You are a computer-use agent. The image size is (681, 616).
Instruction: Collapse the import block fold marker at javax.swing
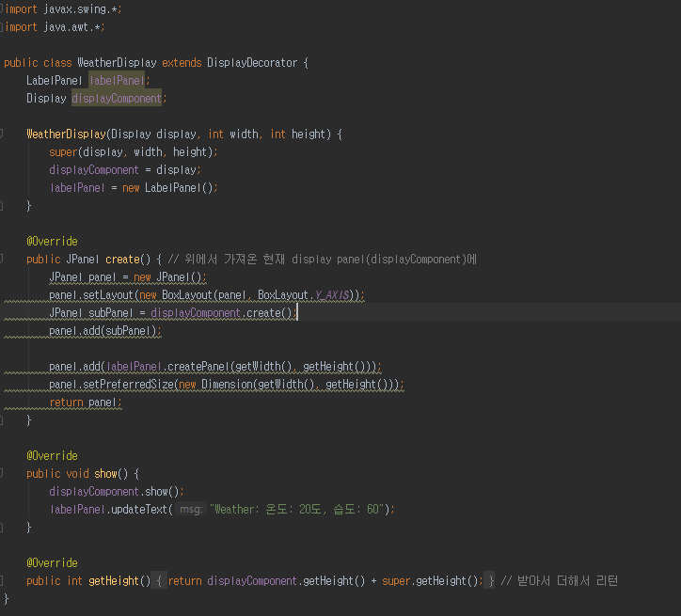(1, 9)
